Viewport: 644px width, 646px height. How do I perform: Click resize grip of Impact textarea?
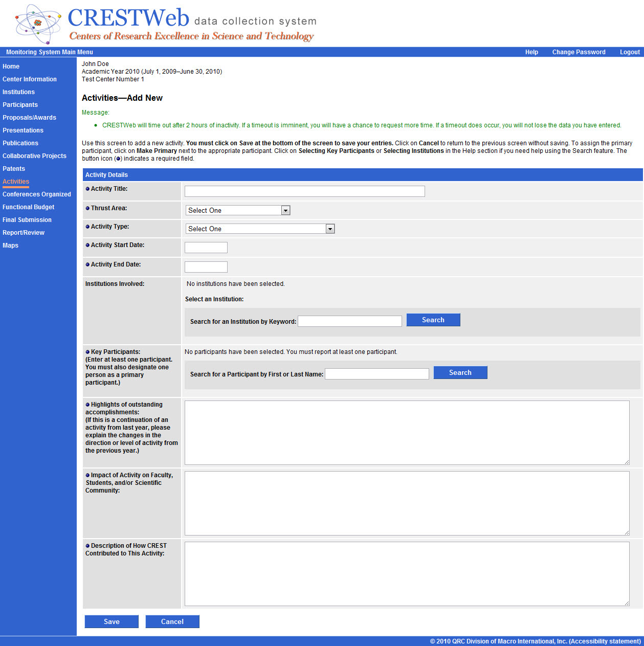point(627,532)
